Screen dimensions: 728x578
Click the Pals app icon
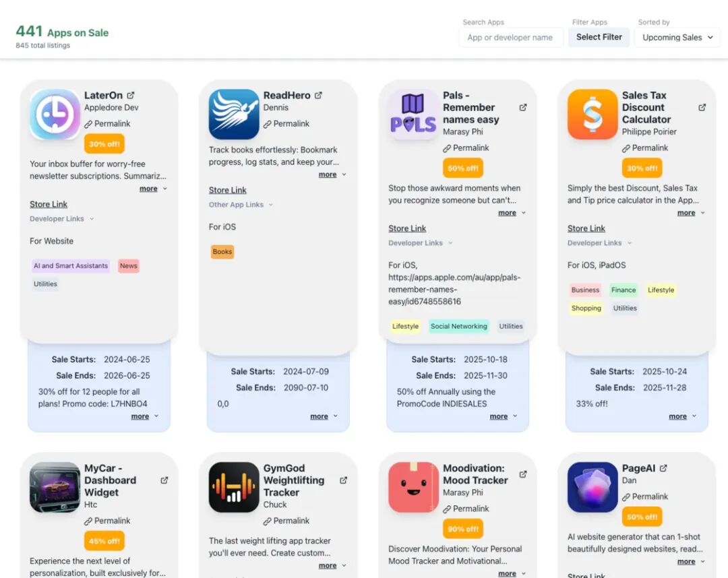[413, 114]
